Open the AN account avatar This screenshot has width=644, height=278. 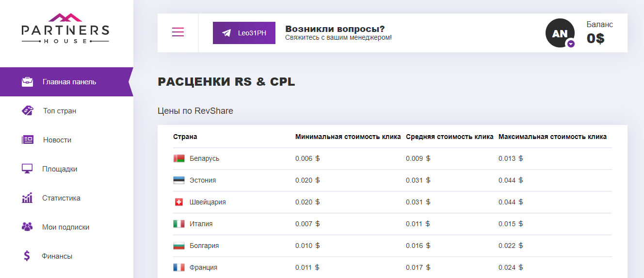tap(560, 33)
